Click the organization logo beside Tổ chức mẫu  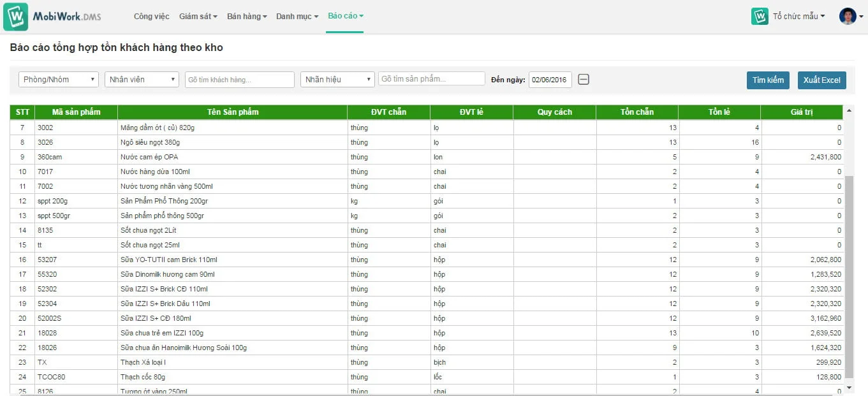[759, 17]
